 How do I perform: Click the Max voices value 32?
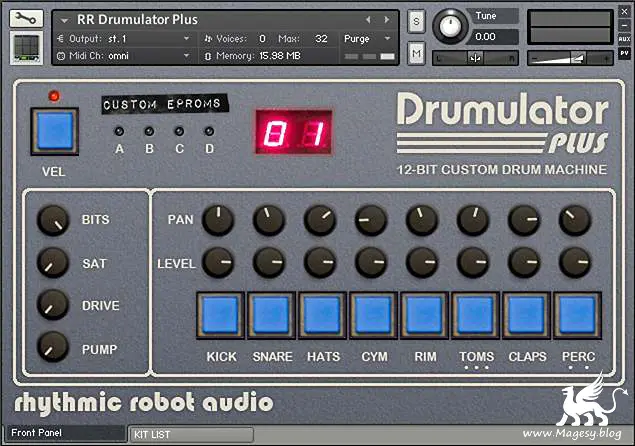click(321, 38)
